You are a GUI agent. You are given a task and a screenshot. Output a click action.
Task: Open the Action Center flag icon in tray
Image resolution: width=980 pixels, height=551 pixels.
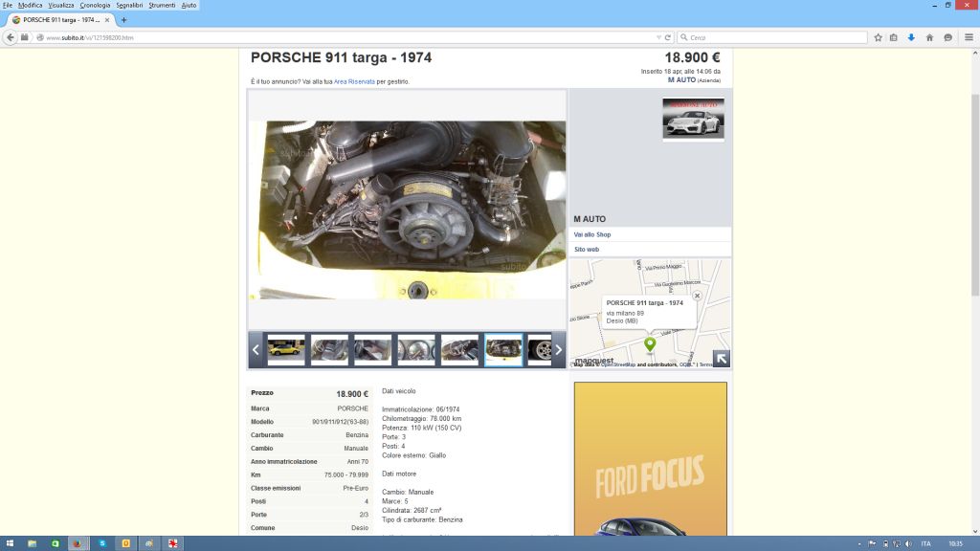(873, 543)
